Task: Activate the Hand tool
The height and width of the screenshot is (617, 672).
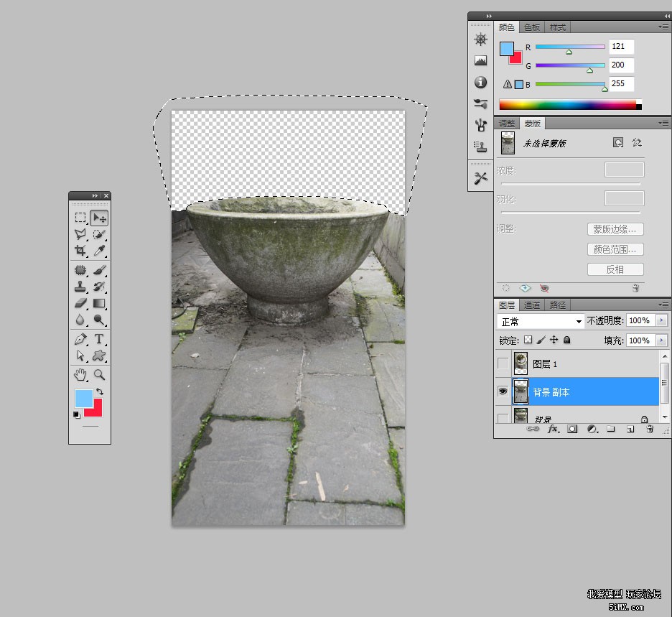Action: pos(80,374)
